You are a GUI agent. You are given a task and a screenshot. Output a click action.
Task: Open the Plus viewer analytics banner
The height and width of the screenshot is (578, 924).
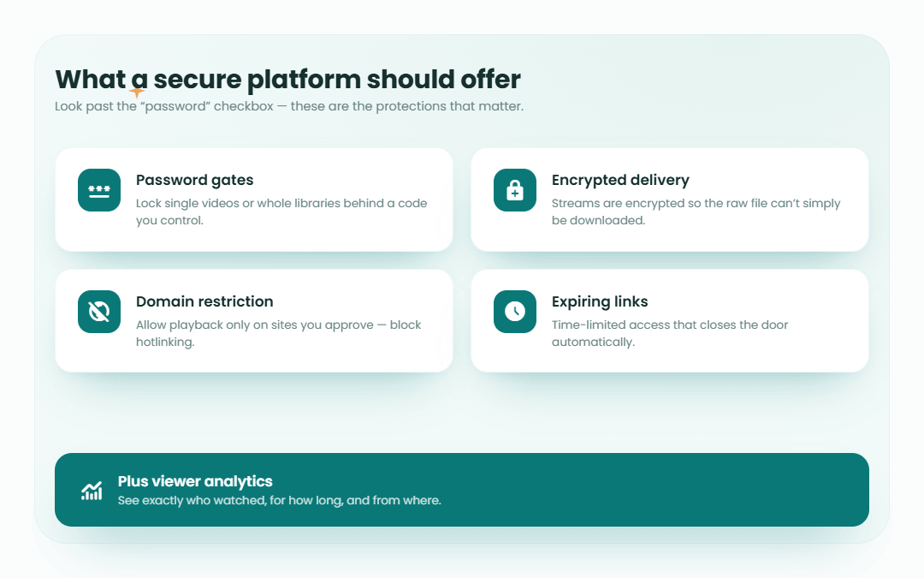tap(461, 490)
